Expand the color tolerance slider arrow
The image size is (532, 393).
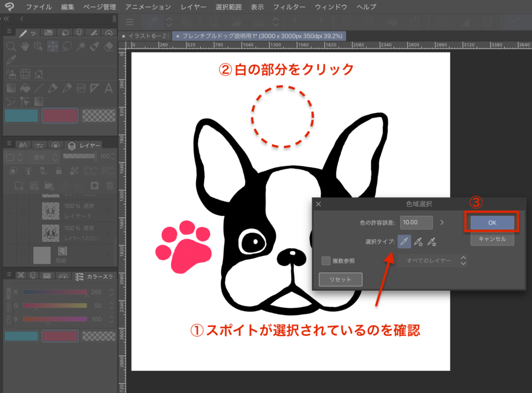(x=442, y=222)
